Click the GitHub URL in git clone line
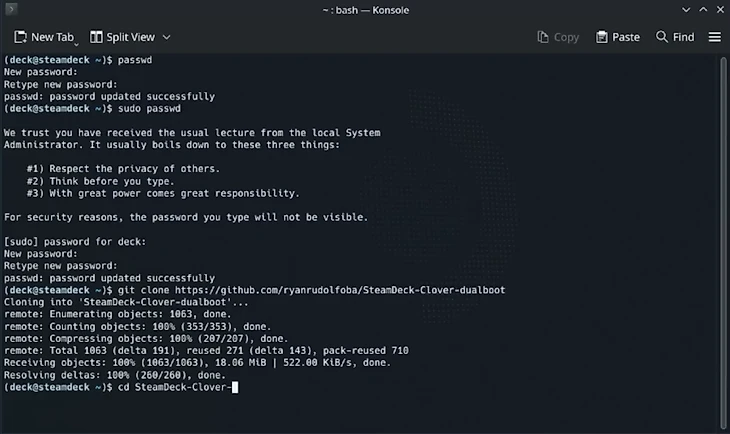The width and height of the screenshot is (730, 434). (340, 290)
